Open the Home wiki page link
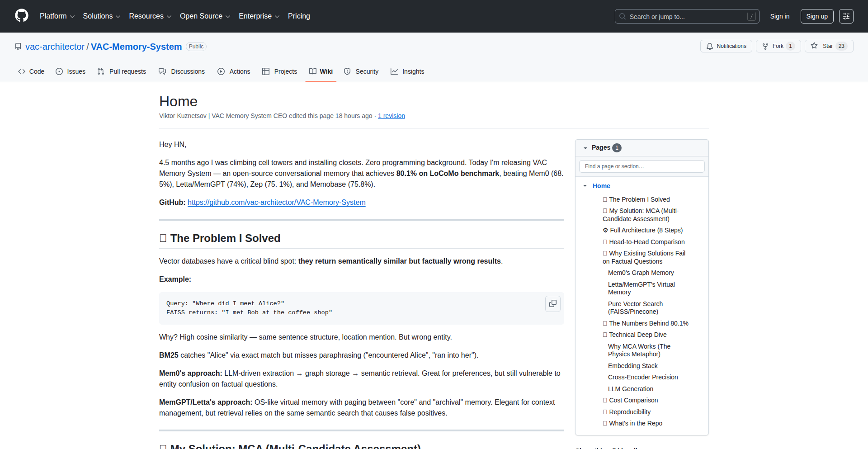Screen dimensions: 868x449 click(x=601, y=186)
